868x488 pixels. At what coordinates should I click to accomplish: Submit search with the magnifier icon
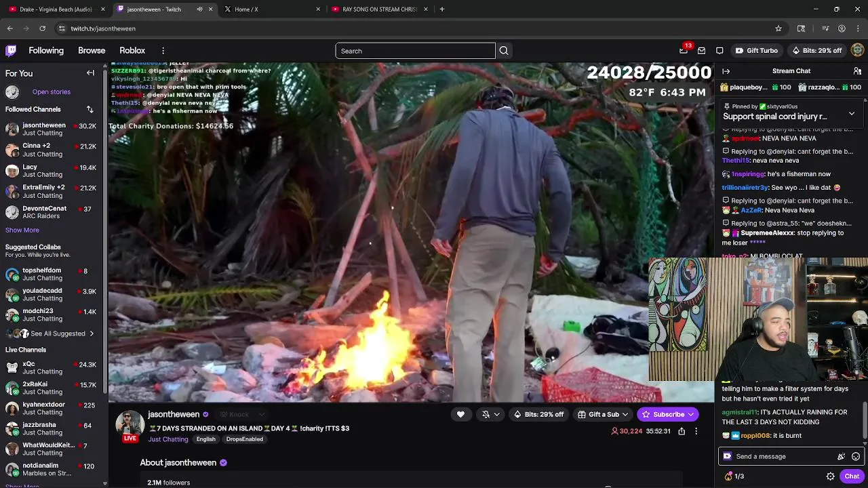[x=504, y=51]
